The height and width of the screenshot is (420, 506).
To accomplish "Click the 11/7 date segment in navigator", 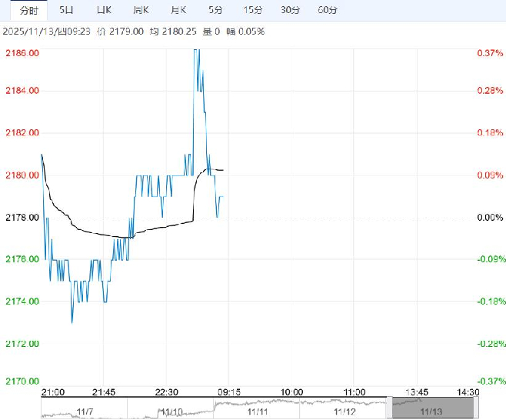I will click(x=83, y=410).
